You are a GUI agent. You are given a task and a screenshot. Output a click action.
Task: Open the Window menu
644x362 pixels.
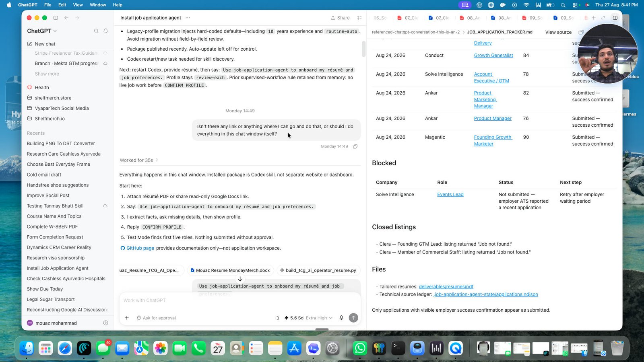pos(98,5)
